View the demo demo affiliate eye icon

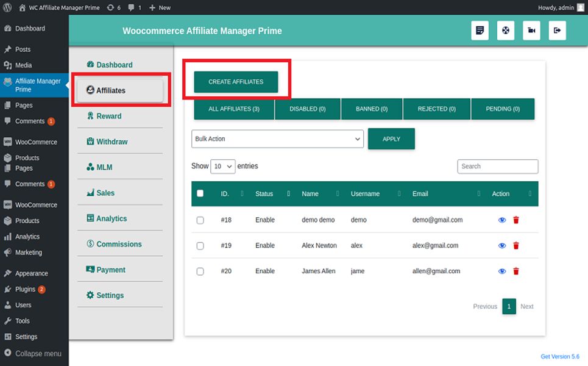pos(502,220)
